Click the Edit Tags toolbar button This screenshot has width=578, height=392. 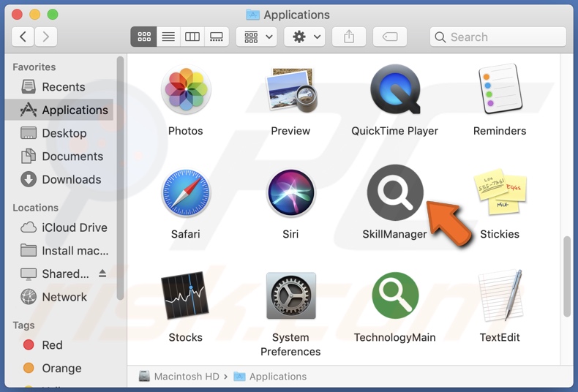point(390,37)
